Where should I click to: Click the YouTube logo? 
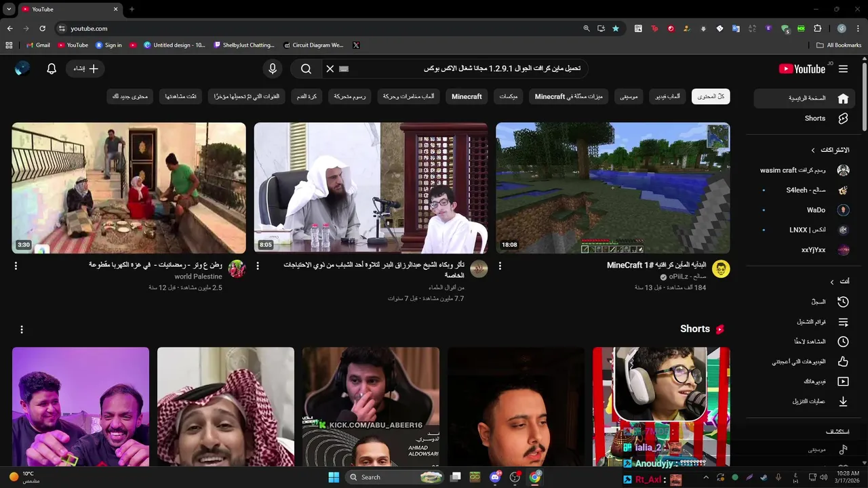click(802, 68)
